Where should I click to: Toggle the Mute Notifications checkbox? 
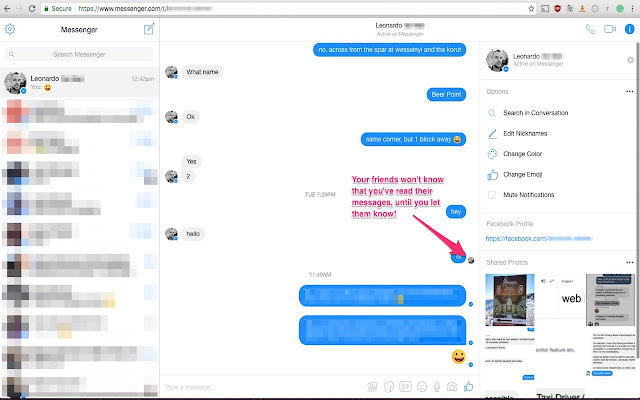pos(492,195)
